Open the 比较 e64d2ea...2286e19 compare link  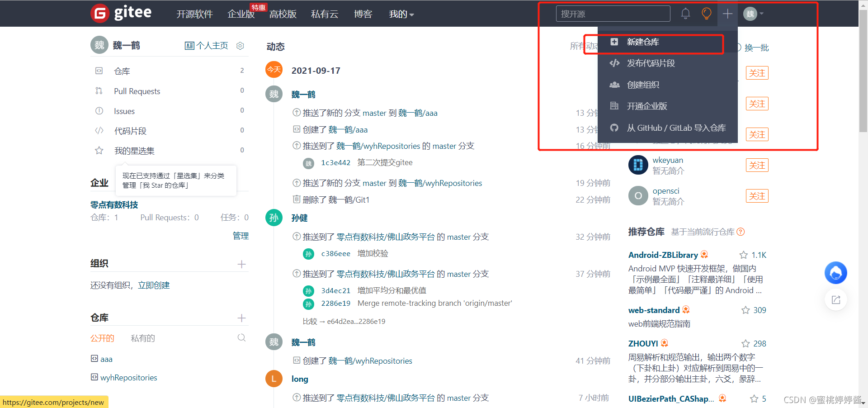(344, 321)
